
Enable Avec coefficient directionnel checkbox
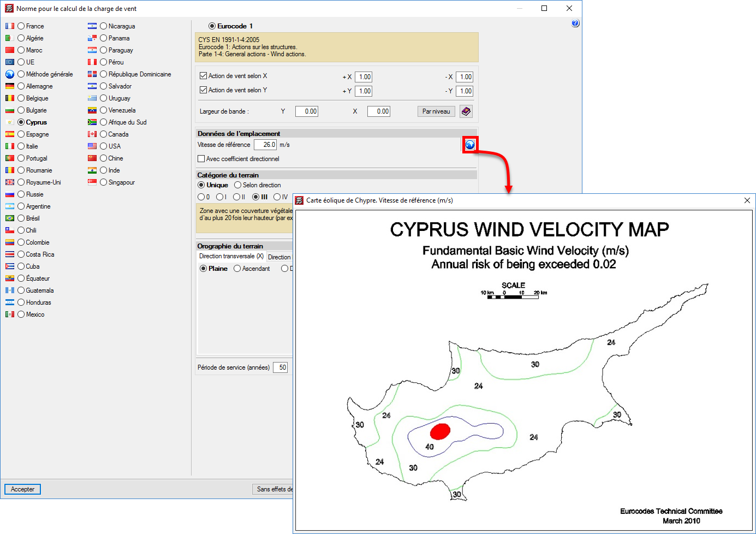(201, 159)
